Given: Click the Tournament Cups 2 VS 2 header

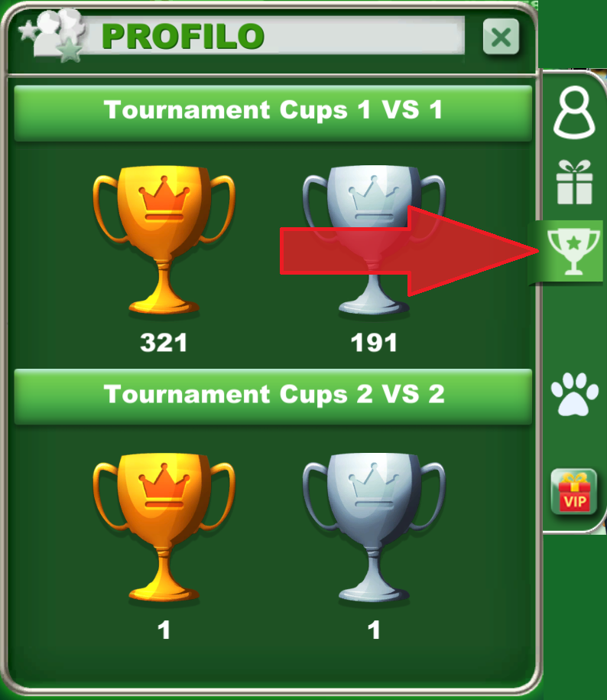Looking at the screenshot, I should pos(273,396).
